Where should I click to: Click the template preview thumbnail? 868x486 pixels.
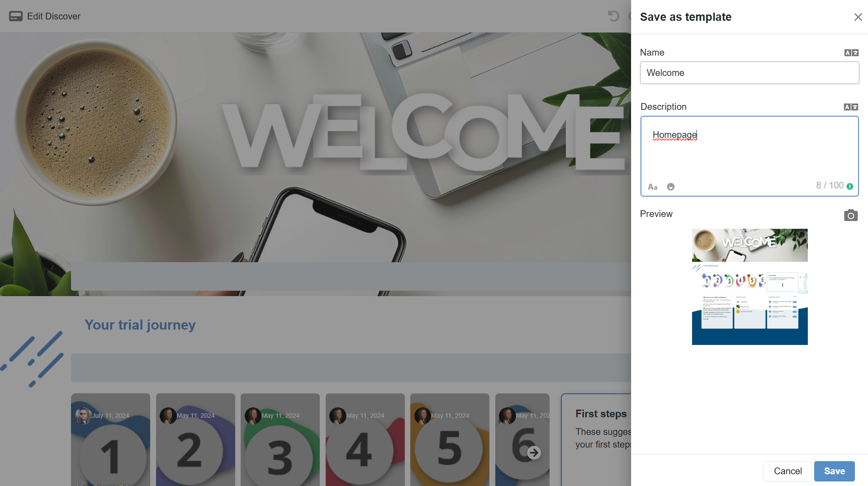pyautogui.click(x=749, y=287)
